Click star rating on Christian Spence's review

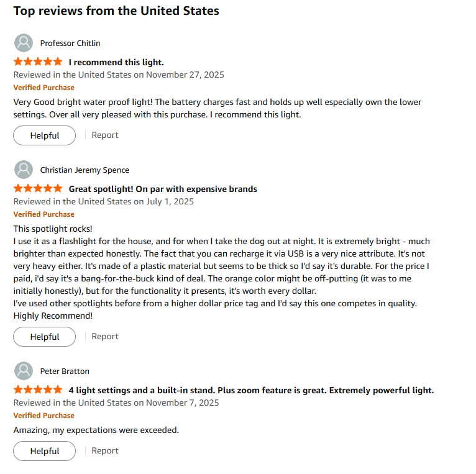tap(38, 189)
